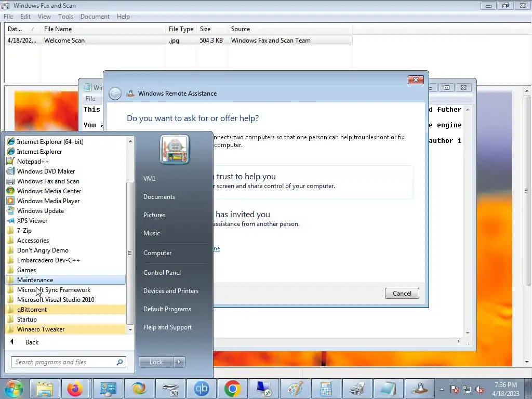The height and width of the screenshot is (399, 532).
Task: Expand the Maintenance folder
Action: pyautogui.click(x=65, y=280)
